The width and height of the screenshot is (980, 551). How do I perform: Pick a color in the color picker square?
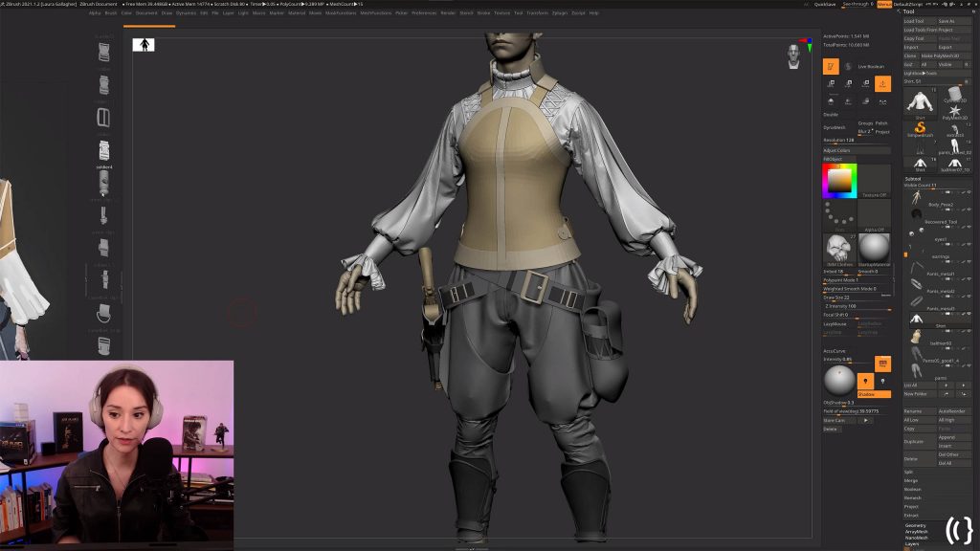pos(839,181)
